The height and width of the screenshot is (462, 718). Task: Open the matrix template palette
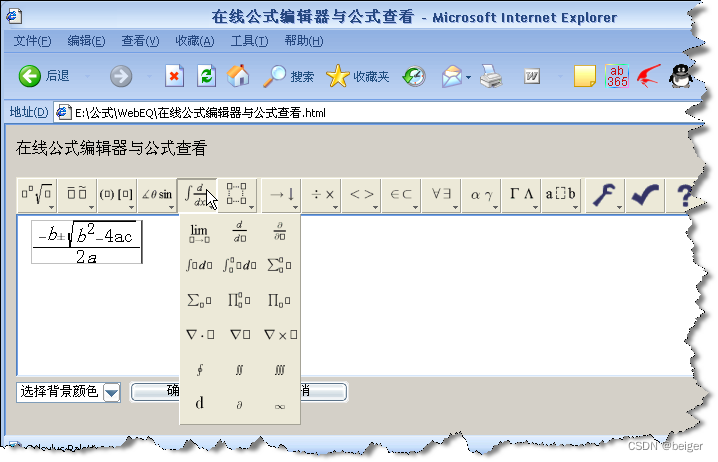(237, 195)
